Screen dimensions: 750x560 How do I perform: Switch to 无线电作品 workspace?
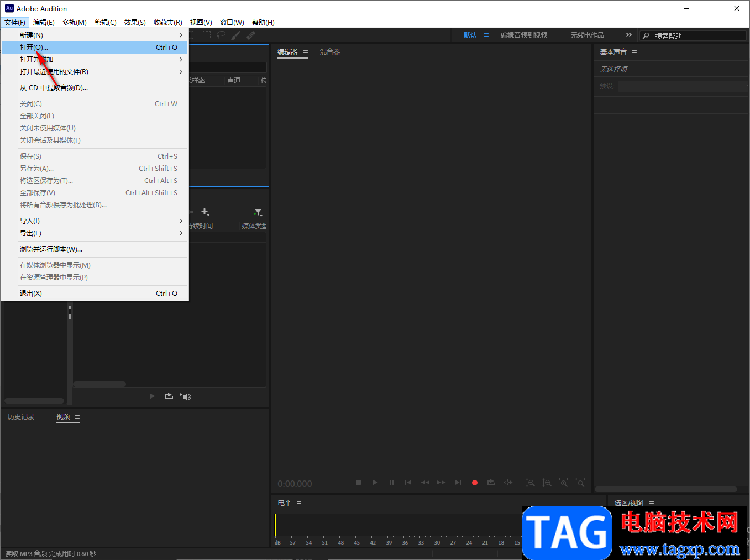[587, 35]
